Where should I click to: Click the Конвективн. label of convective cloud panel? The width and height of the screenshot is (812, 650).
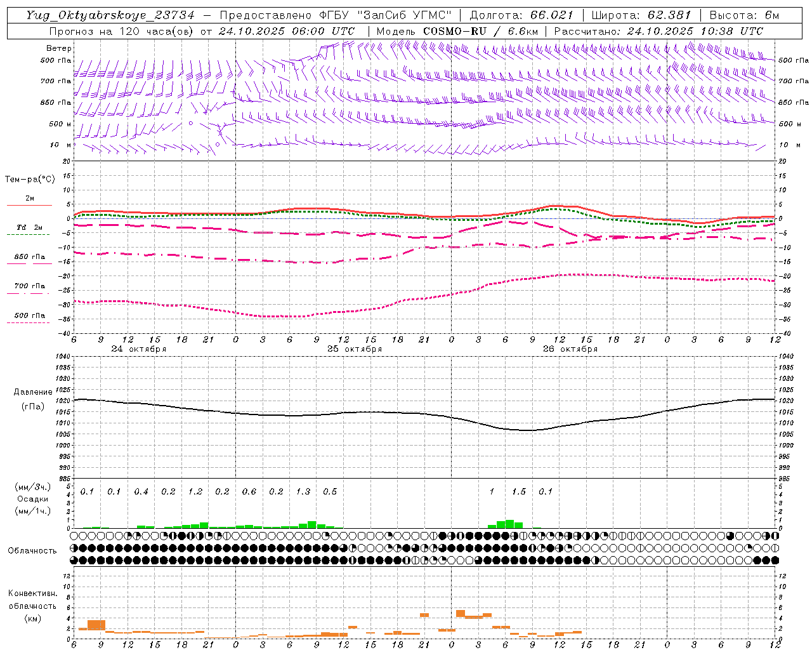coord(32,594)
